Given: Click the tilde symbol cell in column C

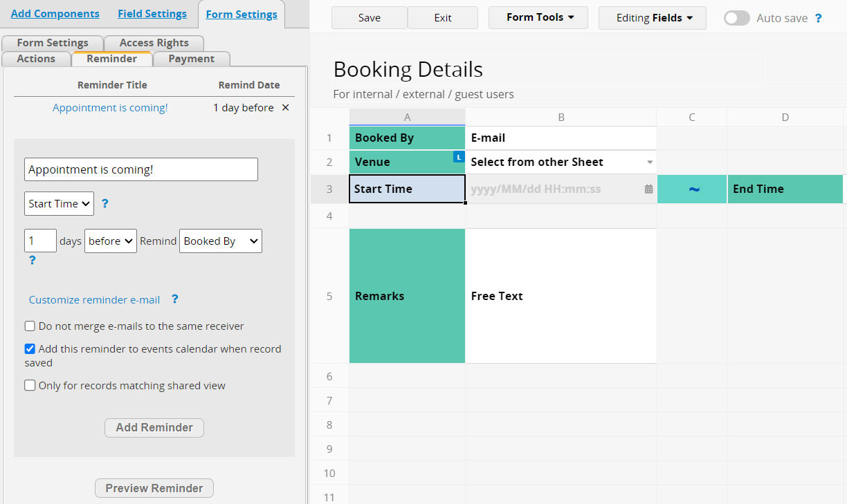Looking at the screenshot, I should 692,189.
